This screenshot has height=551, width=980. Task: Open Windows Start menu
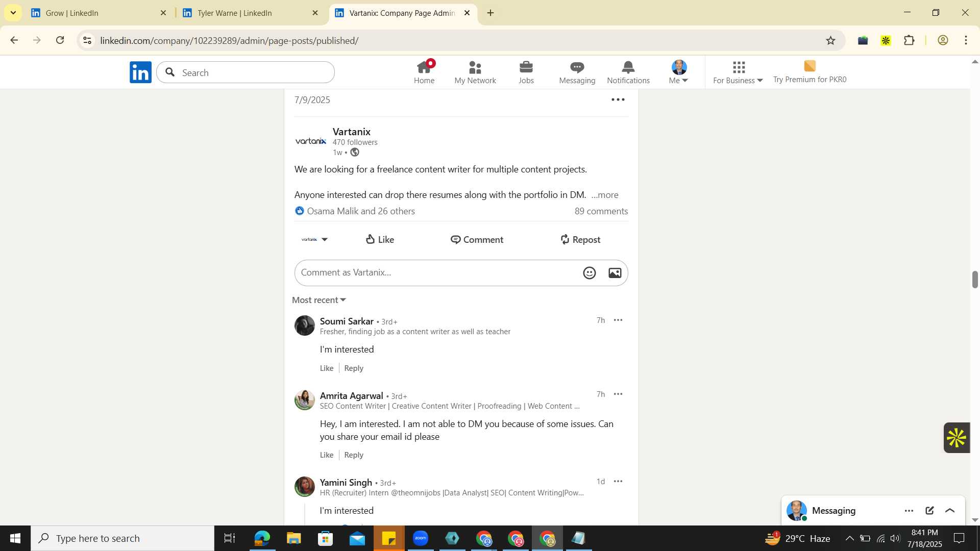point(15,538)
